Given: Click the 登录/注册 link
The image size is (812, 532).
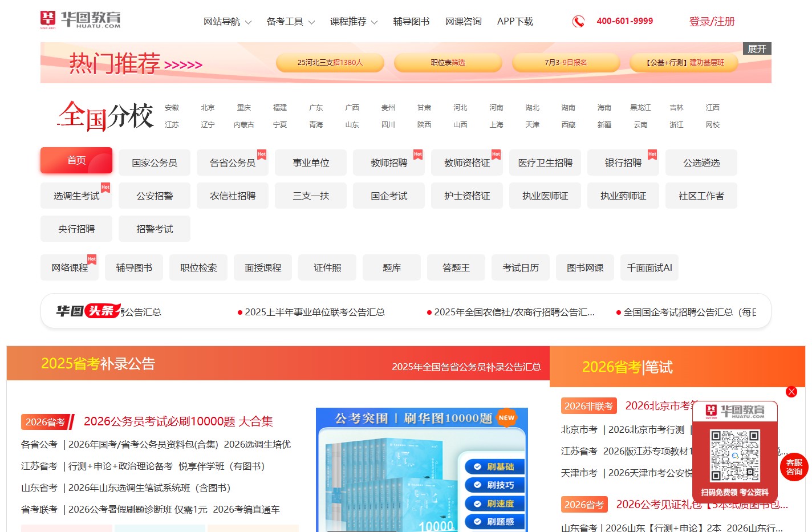Looking at the screenshot, I should (712, 22).
